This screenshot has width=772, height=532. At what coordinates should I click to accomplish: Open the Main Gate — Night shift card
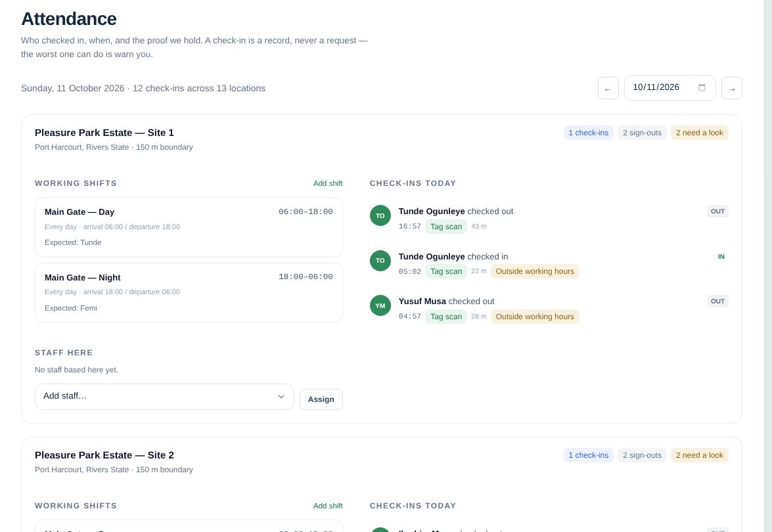click(x=189, y=292)
